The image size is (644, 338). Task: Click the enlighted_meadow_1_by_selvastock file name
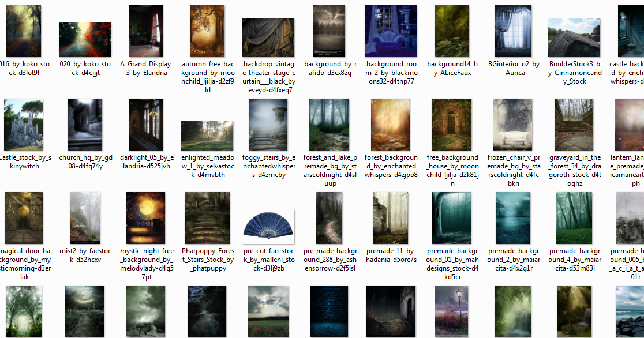[208, 166]
